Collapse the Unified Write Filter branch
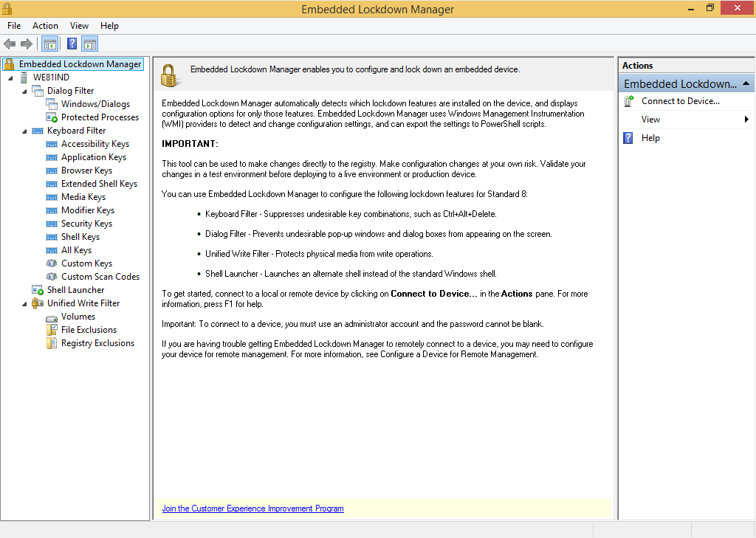Image resolution: width=756 pixels, height=538 pixels. 24,304
